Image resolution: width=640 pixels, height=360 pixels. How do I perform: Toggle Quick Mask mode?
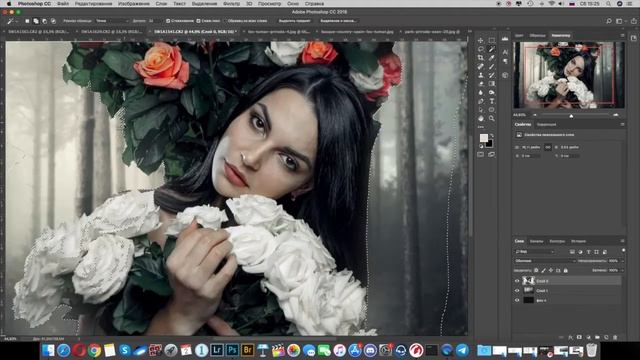pyautogui.click(x=480, y=155)
